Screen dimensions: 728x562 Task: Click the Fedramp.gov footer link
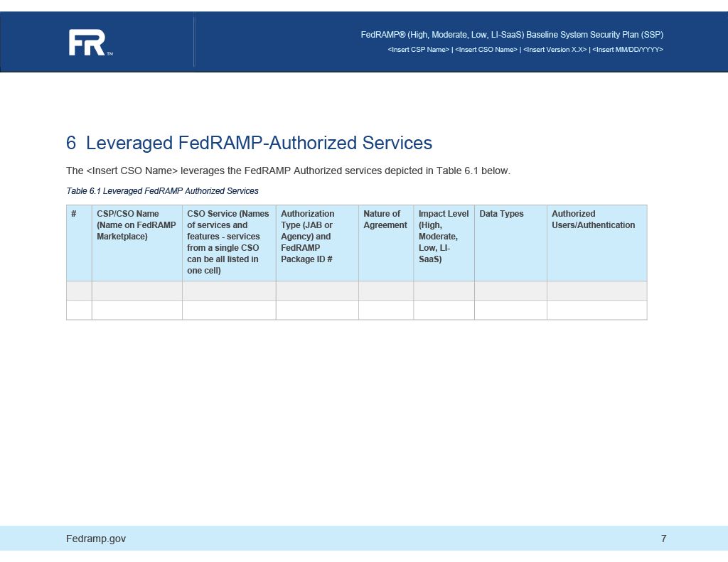click(x=96, y=539)
